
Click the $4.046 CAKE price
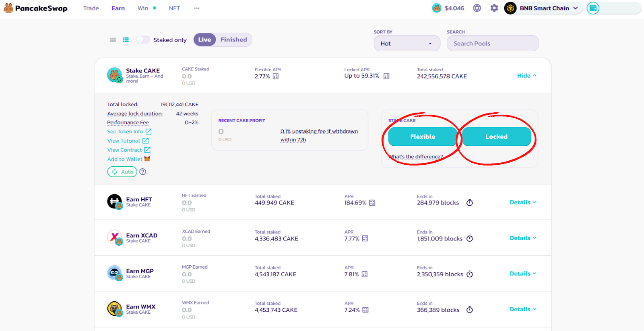click(454, 8)
